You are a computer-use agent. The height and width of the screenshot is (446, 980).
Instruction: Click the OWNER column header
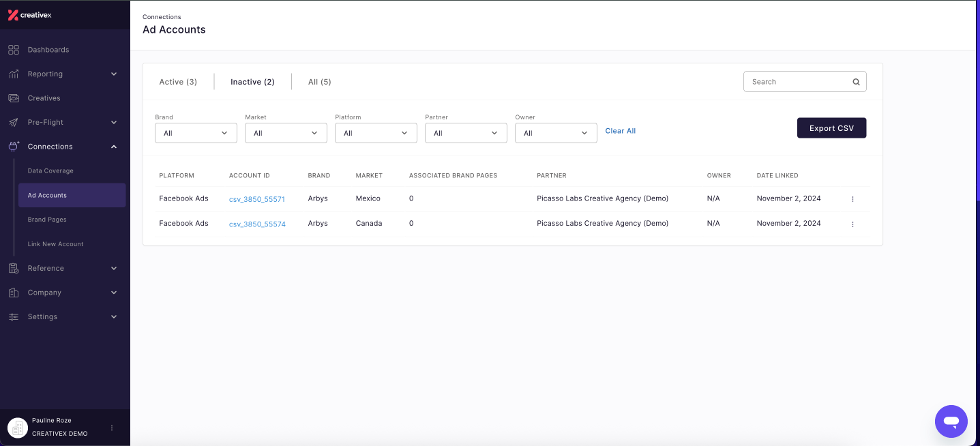point(719,175)
